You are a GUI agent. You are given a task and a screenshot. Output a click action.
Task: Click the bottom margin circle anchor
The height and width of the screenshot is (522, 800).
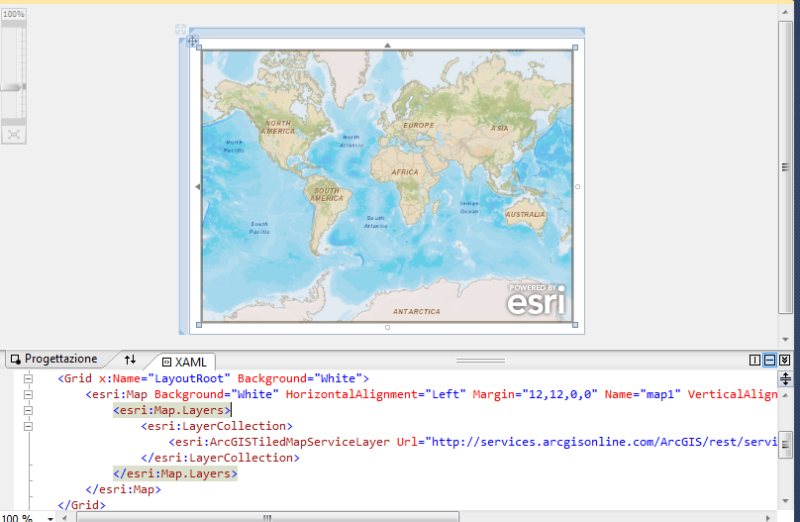tap(387, 328)
